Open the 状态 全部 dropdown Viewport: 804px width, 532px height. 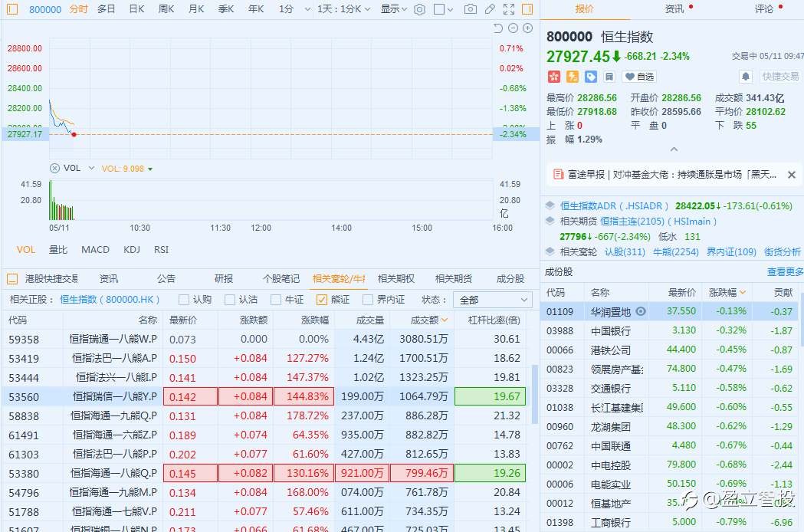click(492, 300)
